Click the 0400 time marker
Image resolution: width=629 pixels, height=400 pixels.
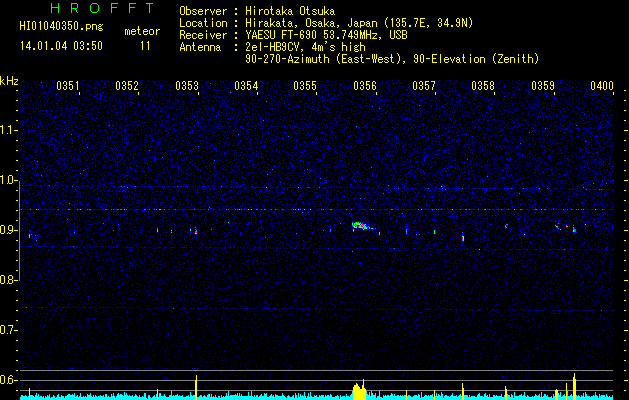tap(602, 86)
